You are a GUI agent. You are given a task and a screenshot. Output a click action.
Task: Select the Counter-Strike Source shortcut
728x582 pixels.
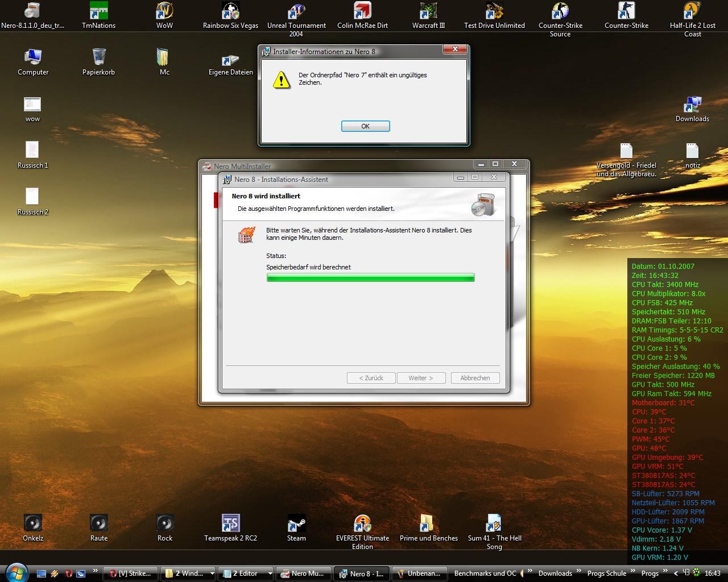tap(560, 20)
